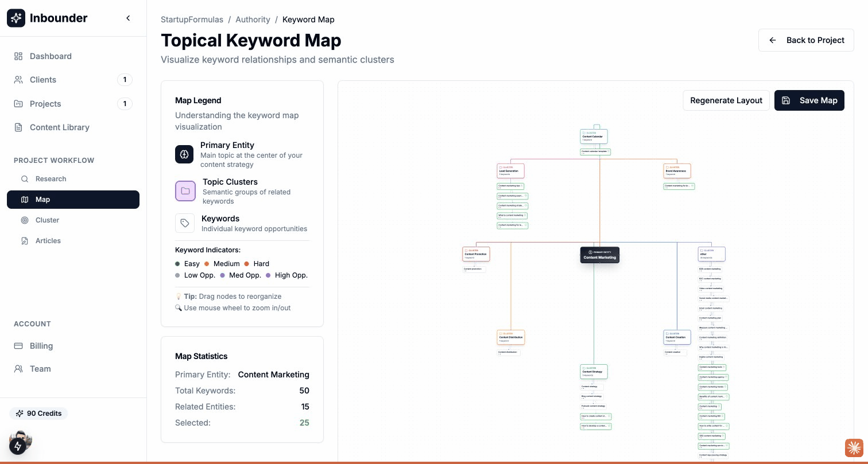Expand the 'other' cluster node
868x464 pixels.
click(712, 254)
